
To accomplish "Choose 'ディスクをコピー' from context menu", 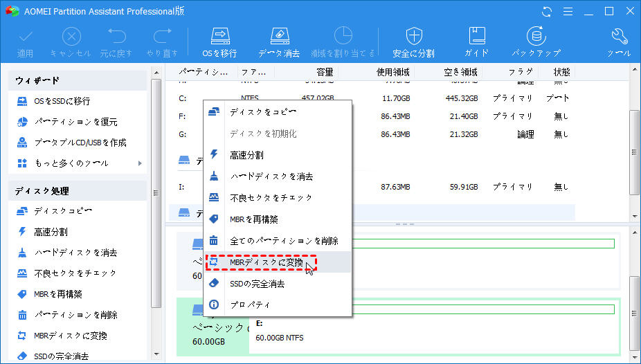I will click(x=278, y=112).
